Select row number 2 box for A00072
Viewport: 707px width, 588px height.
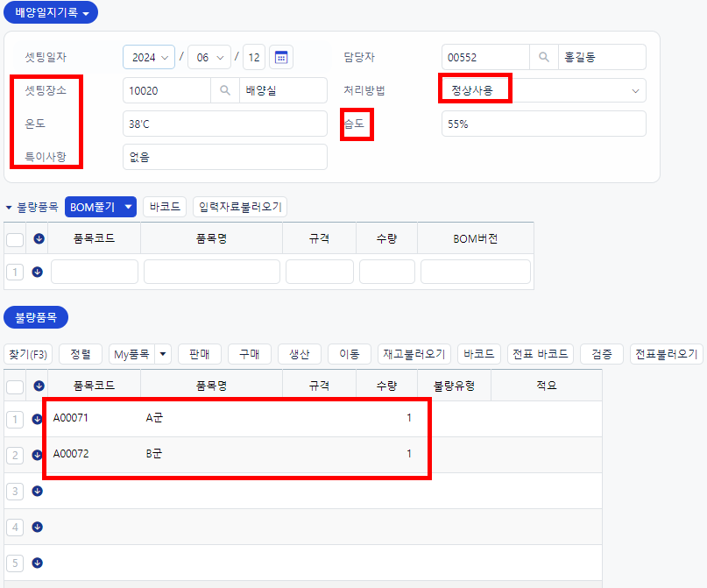click(15, 455)
